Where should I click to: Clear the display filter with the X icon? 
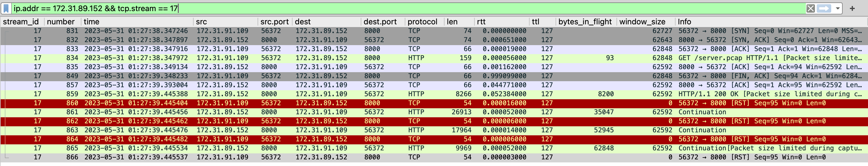pos(810,8)
